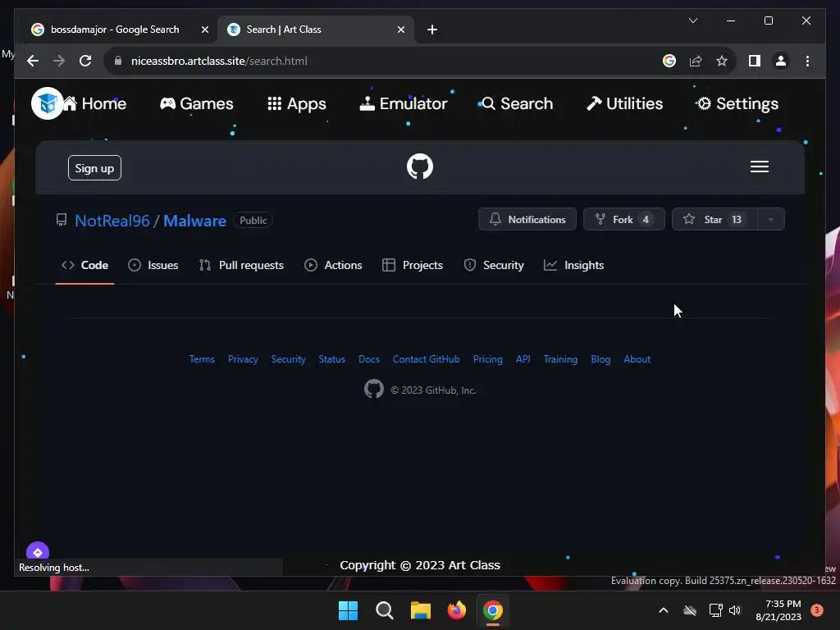Open the Emulator nav item
This screenshot has height=630, width=840.
[404, 103]
